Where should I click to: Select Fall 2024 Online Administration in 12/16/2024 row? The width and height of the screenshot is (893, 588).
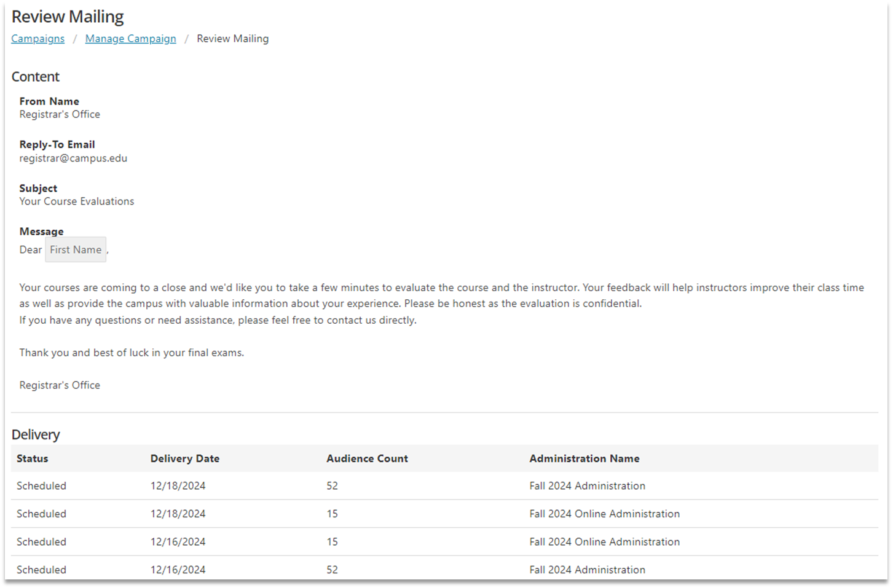[605, 542]
